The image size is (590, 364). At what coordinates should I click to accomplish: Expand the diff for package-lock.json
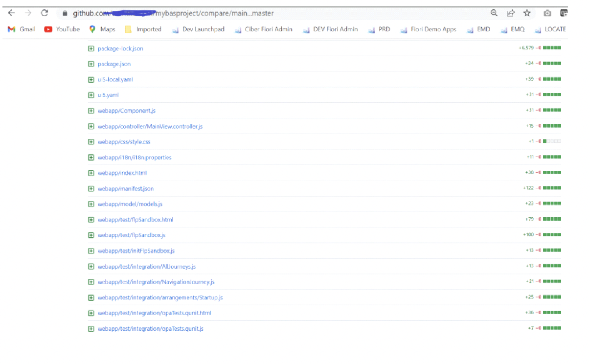(91, 48)
